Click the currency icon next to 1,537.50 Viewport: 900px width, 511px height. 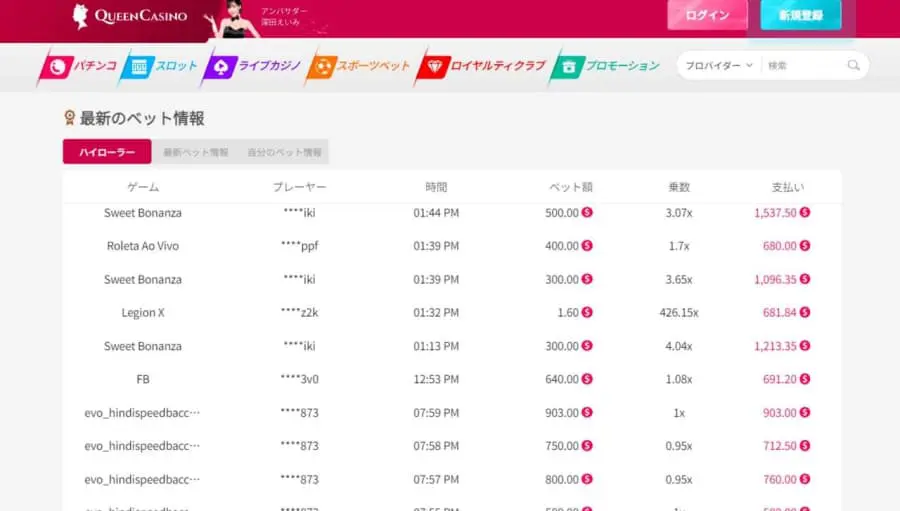pyautogui.click(x=805, y=212)
